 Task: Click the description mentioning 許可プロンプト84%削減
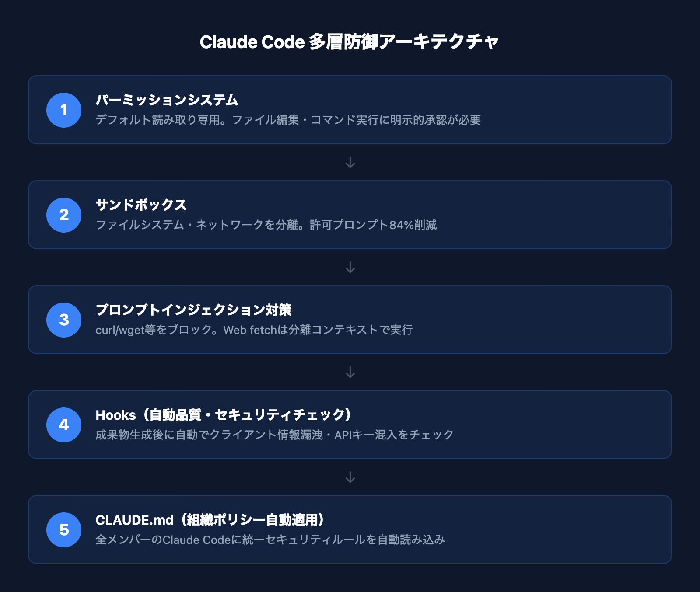tap(266, 225)
